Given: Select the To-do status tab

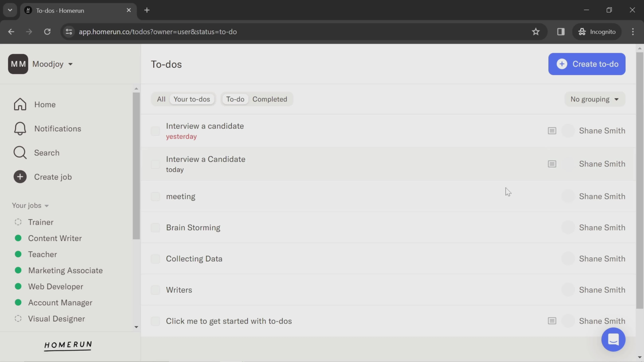Looking at the screenshot, I should (x=235, y=99).
